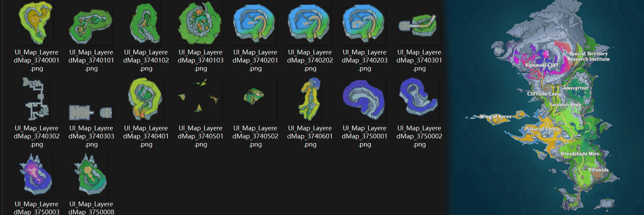Select the UI_Map_LayeredMap_3750002.png thumbnail
The width and height of the screenshot is (644, 215).
coord(419,99)
